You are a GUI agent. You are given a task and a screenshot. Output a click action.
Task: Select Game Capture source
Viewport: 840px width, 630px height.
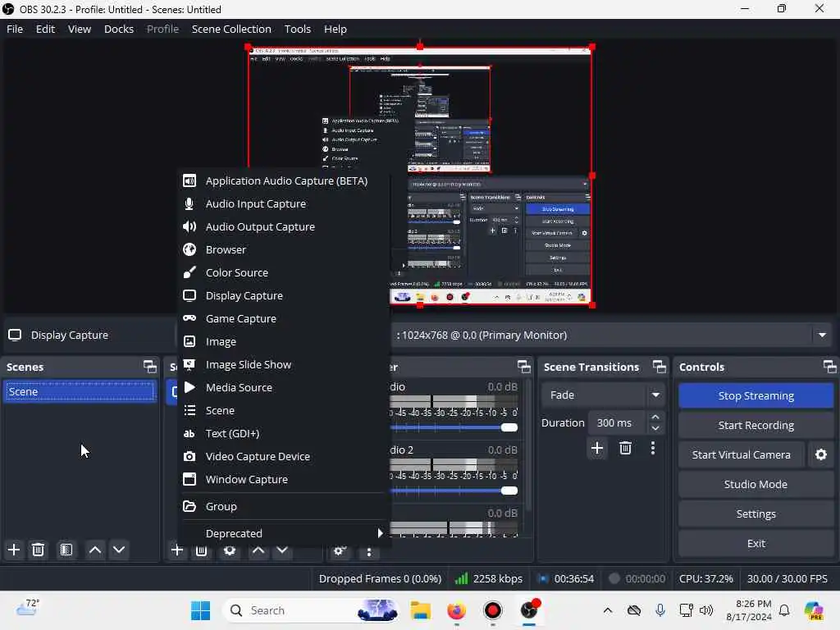point(284,319)
